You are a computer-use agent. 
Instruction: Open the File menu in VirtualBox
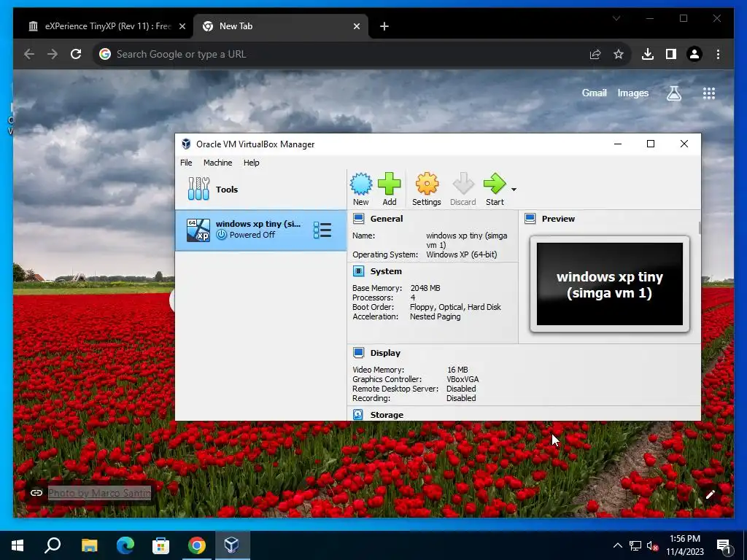click(x=186, y=163)
